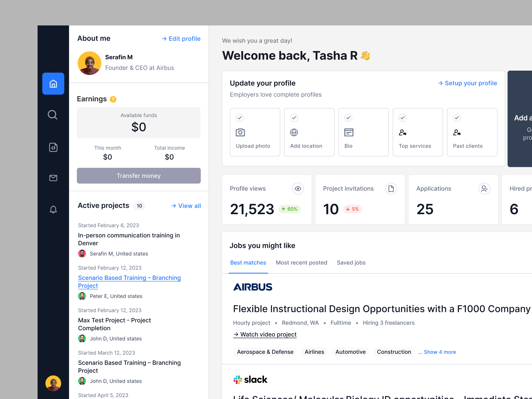532x399 pixels.
Task: Toggle the checkmark on Top services card
Action: coord(402,118)
